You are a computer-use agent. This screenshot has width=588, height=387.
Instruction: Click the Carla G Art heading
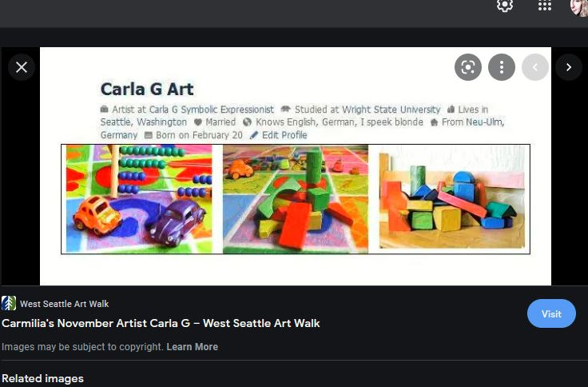(147, 90)
